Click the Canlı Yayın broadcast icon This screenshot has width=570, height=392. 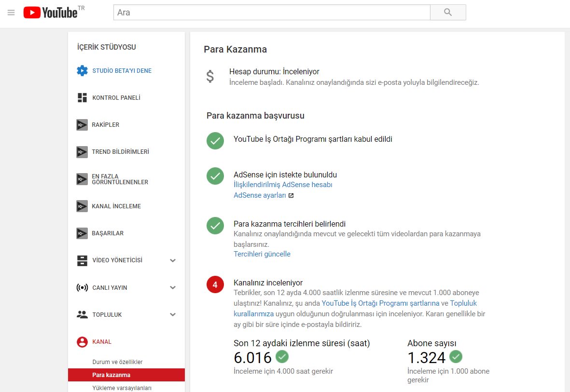[82, 288]
